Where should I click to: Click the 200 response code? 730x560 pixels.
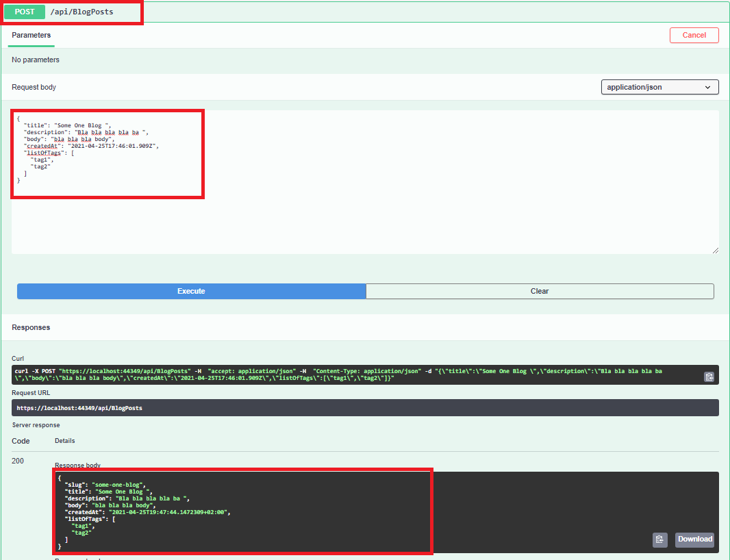pos(18,461)
